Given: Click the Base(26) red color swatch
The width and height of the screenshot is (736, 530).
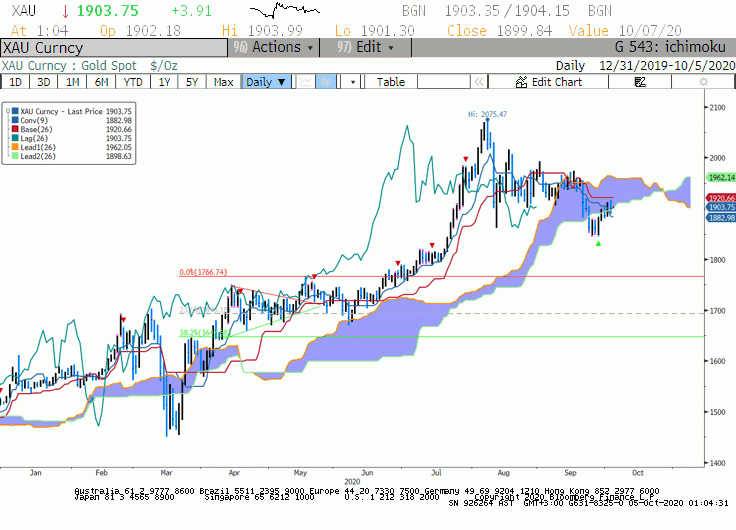Looking at the screenshot, I should coord(15,129).
